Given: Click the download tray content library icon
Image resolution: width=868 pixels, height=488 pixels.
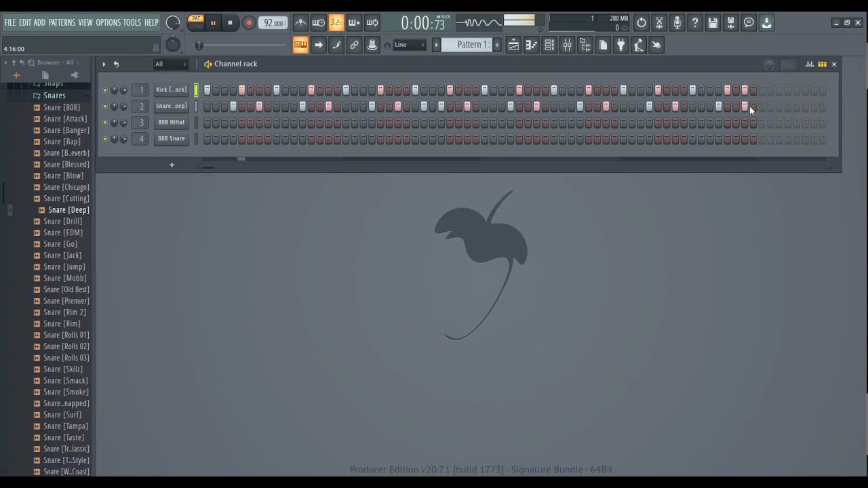Looking at the screenshot, I should pyautogui.click(x=766, y=23).
